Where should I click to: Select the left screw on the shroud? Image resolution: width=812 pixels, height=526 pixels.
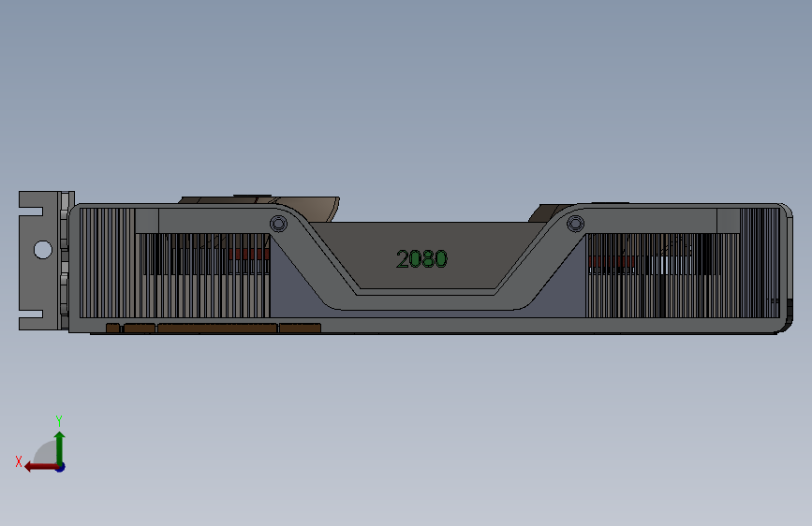click(x=278, y=225)
